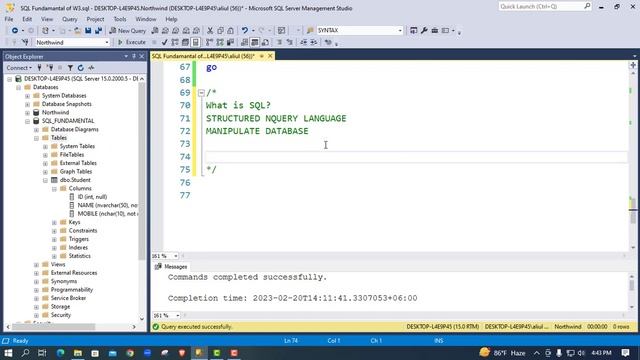The image size is (640, 360).
Task: Toggle Results to File mode
Action: pos(265,42)
